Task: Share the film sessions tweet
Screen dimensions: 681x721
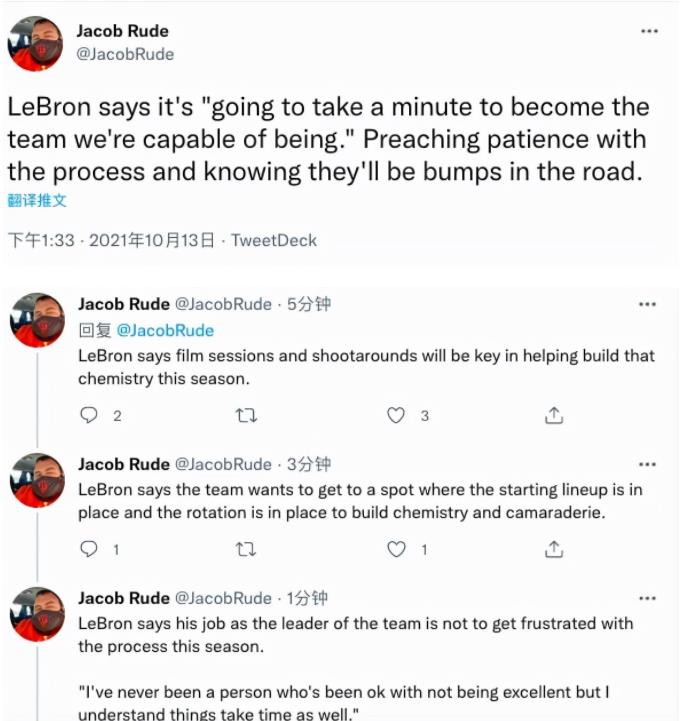Action: pyautogui.click(x=554, y=415)
